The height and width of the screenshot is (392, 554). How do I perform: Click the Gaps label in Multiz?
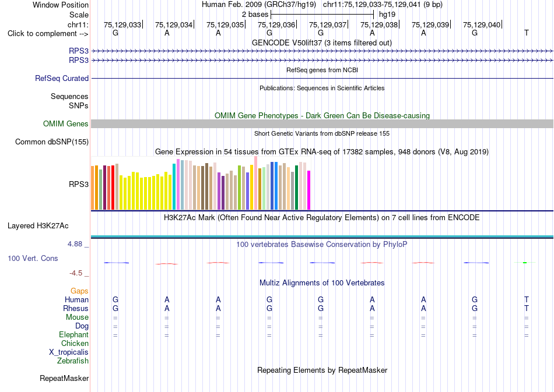[x=79, y=291]
